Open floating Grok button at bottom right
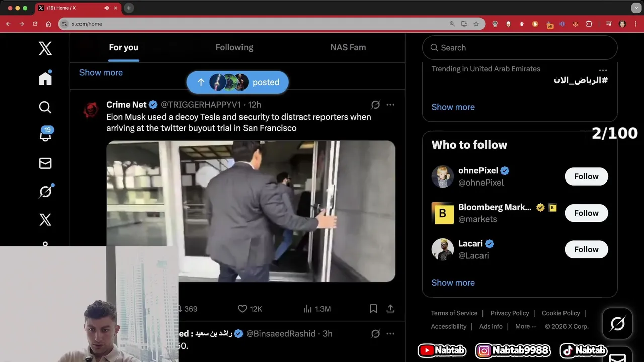This screenshot has width=644, height=362. click(x=617, y=323)
